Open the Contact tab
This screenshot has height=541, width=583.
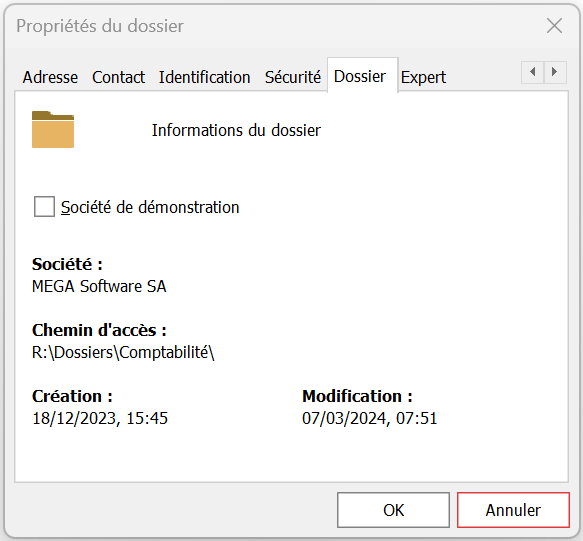click(x=118, y=77)
